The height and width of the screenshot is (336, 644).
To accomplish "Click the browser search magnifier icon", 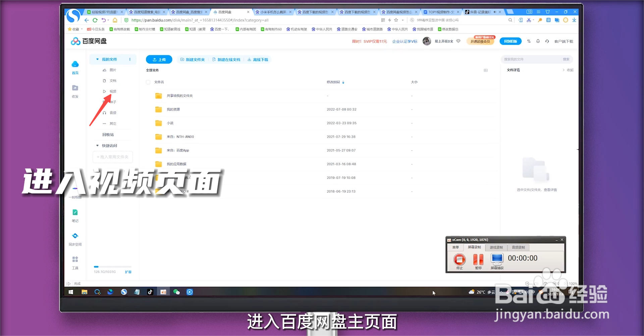I will (x=510, y=20).
